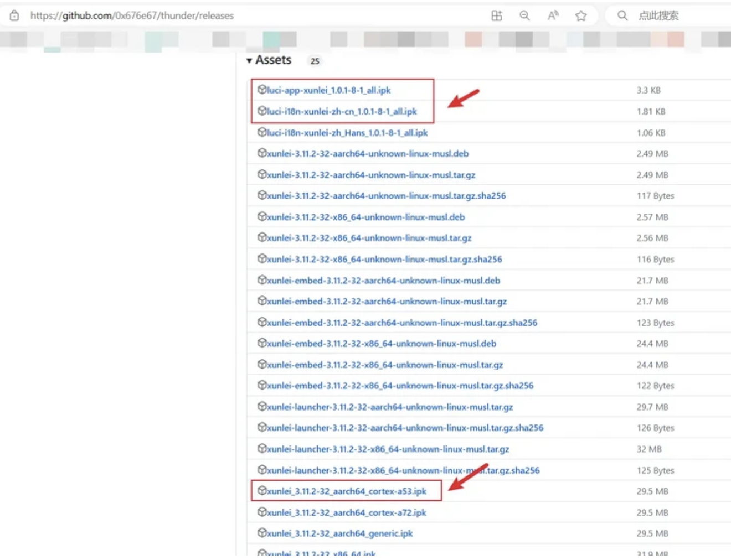The width and height of the screenshot is (731, 560).
Task: Download xunlei-embed x86_64 musl .deb package
Action: coord(382,344)
